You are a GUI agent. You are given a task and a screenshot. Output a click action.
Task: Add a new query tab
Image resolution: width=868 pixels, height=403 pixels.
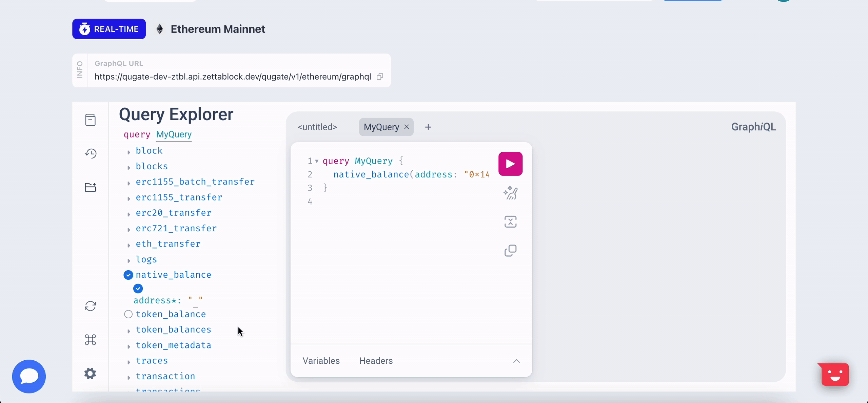428,127
